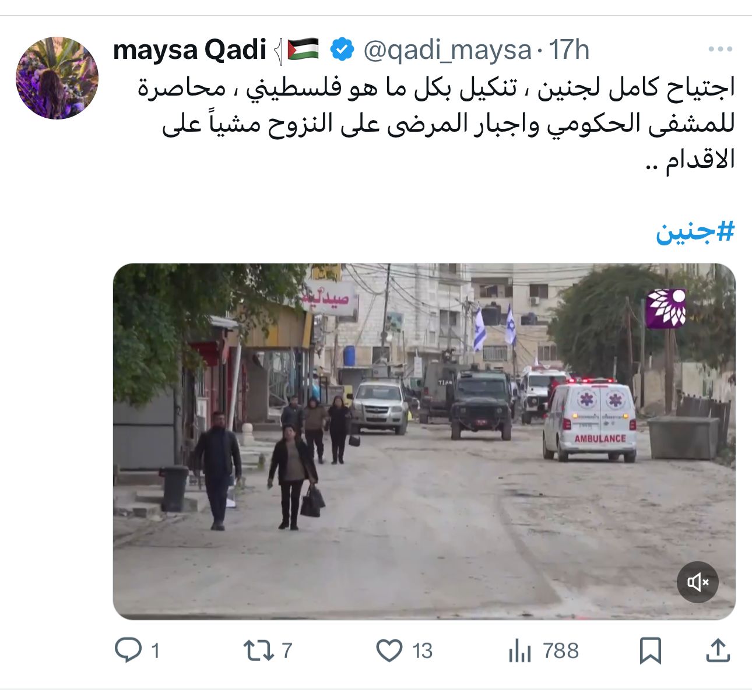Image resolution: width=752 pixels, height=700 pixels.
Task: Click the purple flower channel logo
Action: [666, 308]
